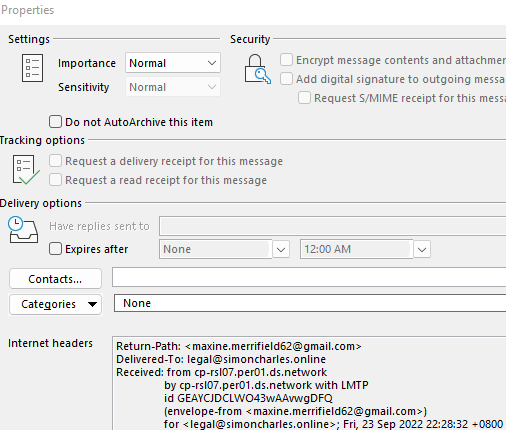This screenshot has height=430, width=506.
Task: Click the Delivery options inbox clock icon
Action: (x=23, y=230)
